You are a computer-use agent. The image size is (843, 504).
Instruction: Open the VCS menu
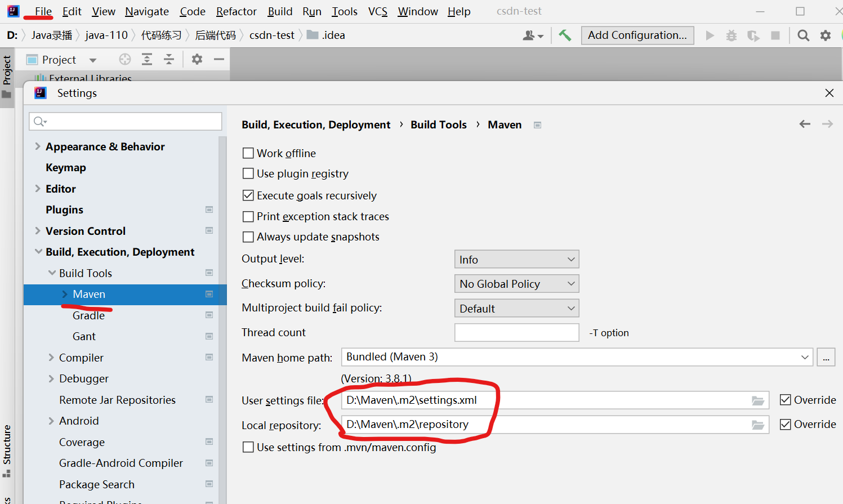[378, 11]
